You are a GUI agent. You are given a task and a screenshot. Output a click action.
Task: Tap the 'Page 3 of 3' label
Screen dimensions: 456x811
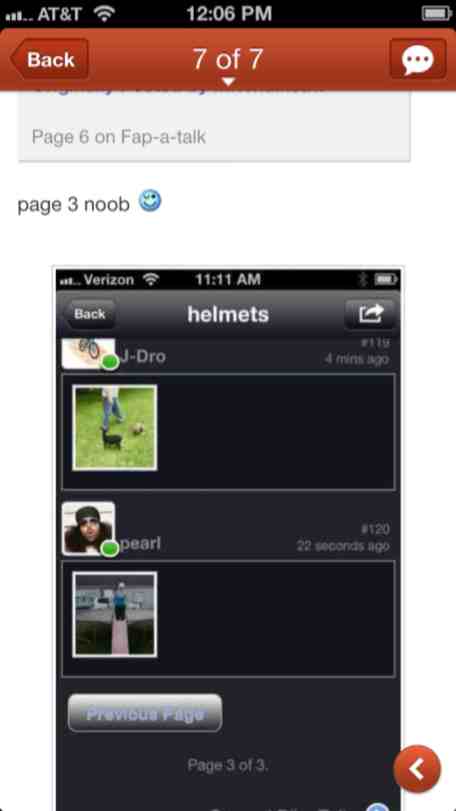click(x=227, y=764)
